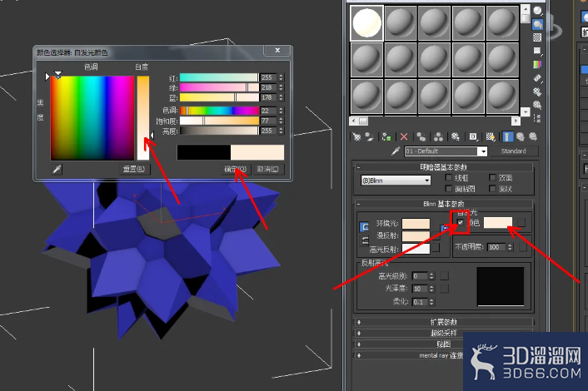Click the Get Material icon
The height and width of the screenshot is (391, 588).
356,136
